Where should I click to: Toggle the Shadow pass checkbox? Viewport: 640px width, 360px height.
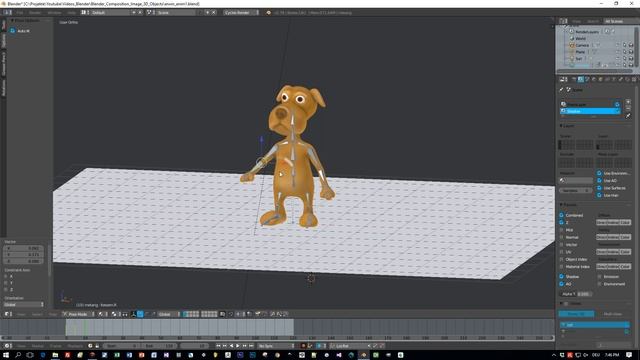pyautogui.click(x=562, y=276)
